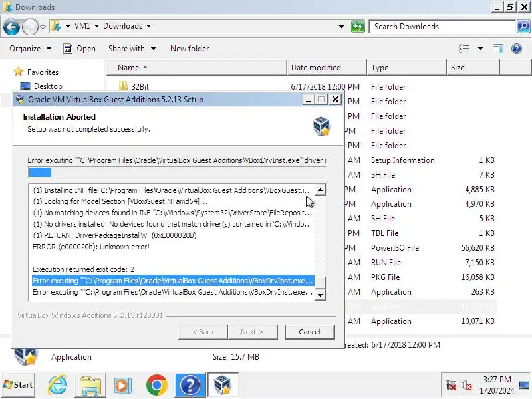This screenshot has height=399, width=532.
Task: Sort files by Size column
Action: [x=473, y=68]
